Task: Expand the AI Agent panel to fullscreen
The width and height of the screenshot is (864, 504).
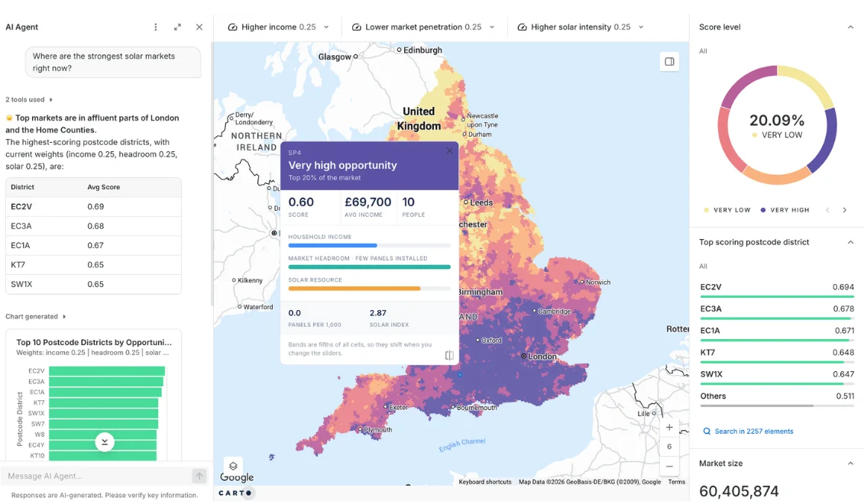Action: pyautogui.click(x=177, y=27)
